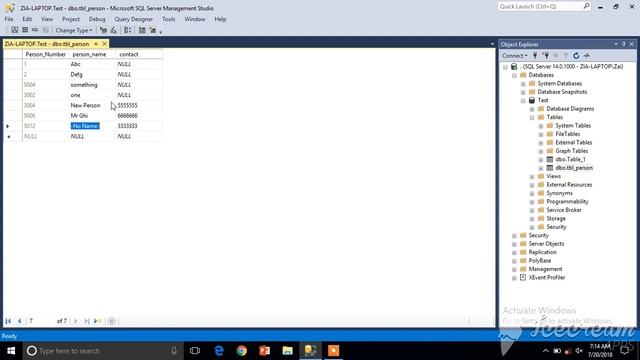
Task: Open Object Explorer window position dropdown
Action: point(616,44)
